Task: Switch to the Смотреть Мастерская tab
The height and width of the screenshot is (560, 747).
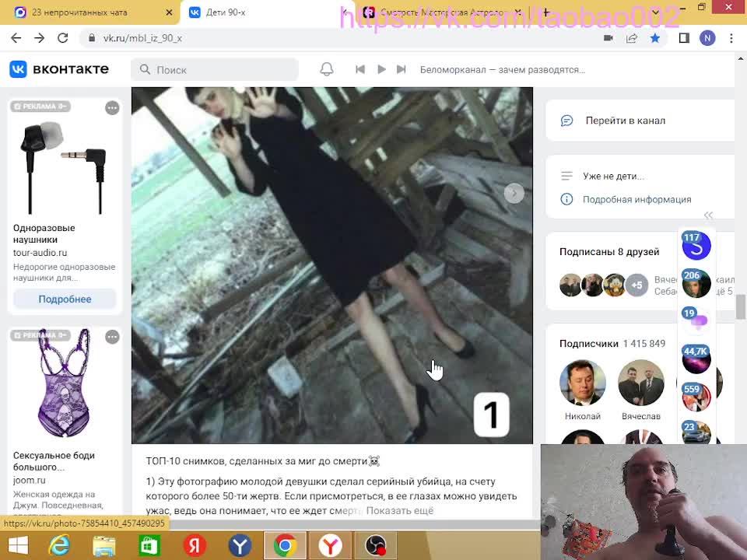Action: 440,12
